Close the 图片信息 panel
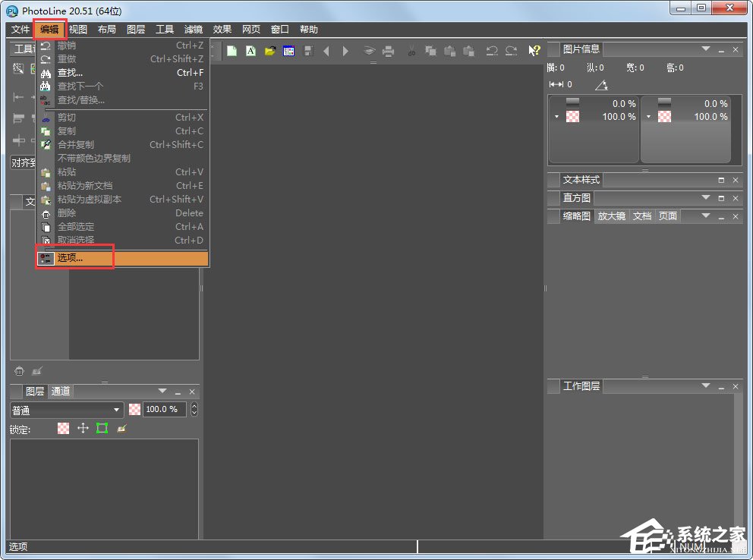 (736, 49)
